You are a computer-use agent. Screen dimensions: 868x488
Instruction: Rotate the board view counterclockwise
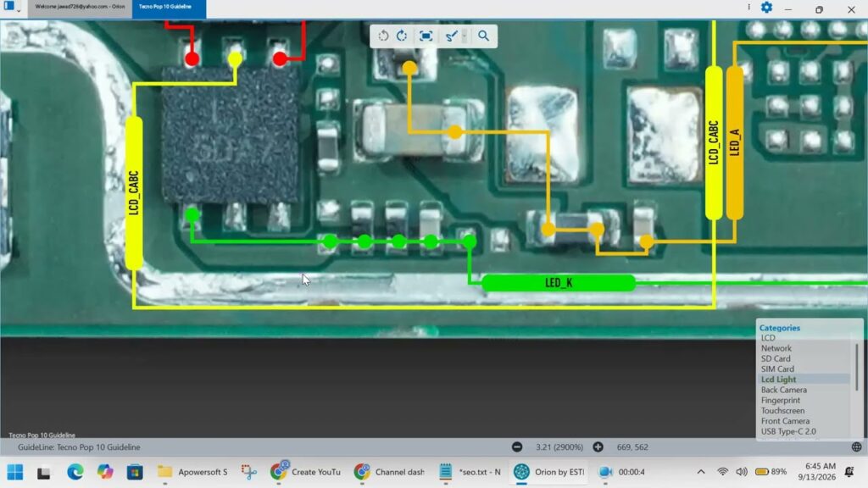click(383, 36)
